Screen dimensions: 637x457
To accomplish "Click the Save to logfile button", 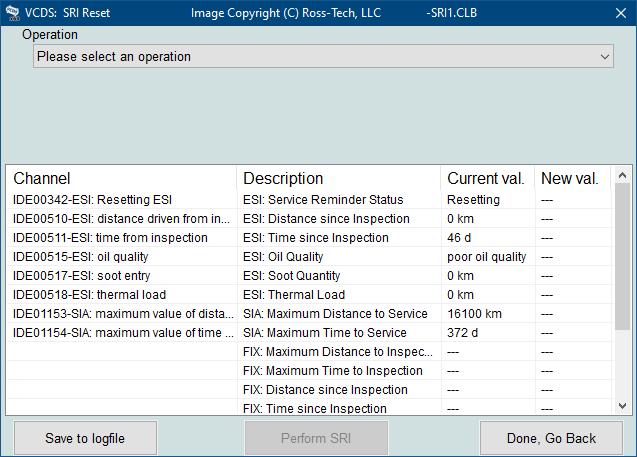I will 85,438.
